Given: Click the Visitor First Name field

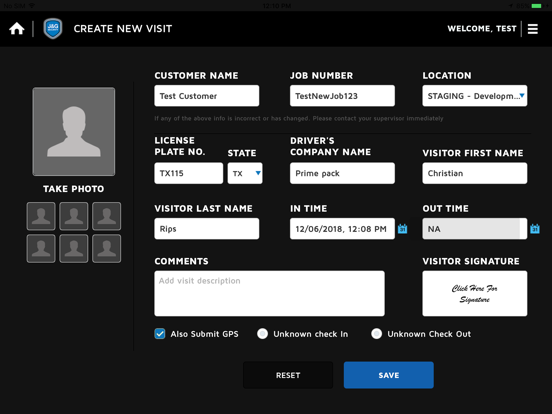Looking at the screenshot, I should (475, 173).
